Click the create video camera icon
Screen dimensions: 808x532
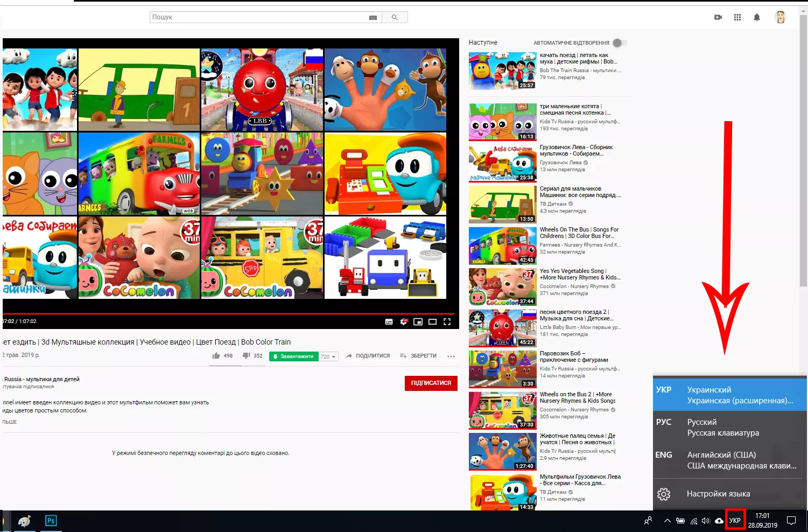[x=718, y=17]
